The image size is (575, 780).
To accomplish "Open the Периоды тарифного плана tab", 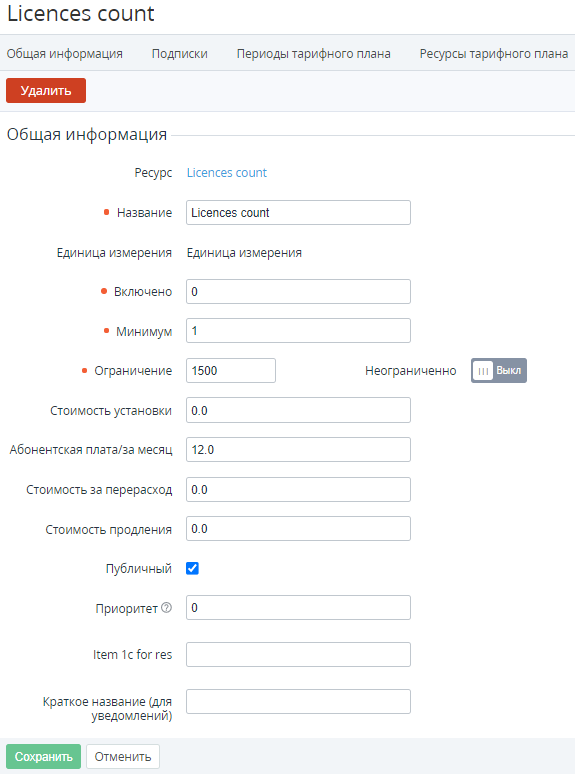I will pos(313,54).
